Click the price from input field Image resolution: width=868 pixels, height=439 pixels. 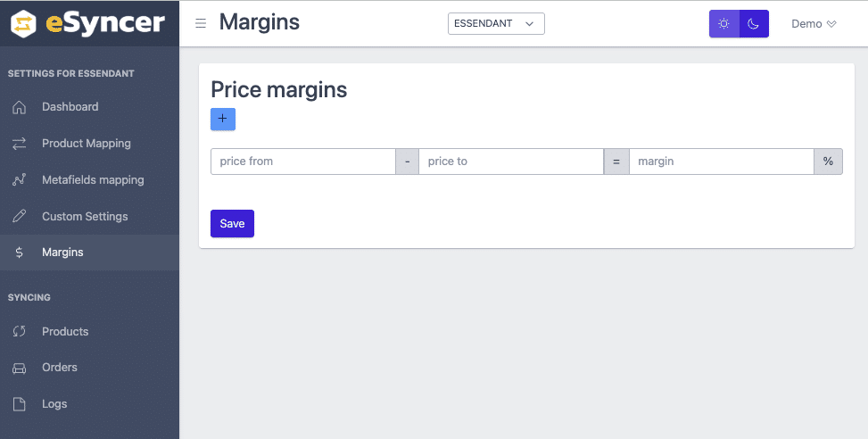pyautogui.click(x=303, y=162)
